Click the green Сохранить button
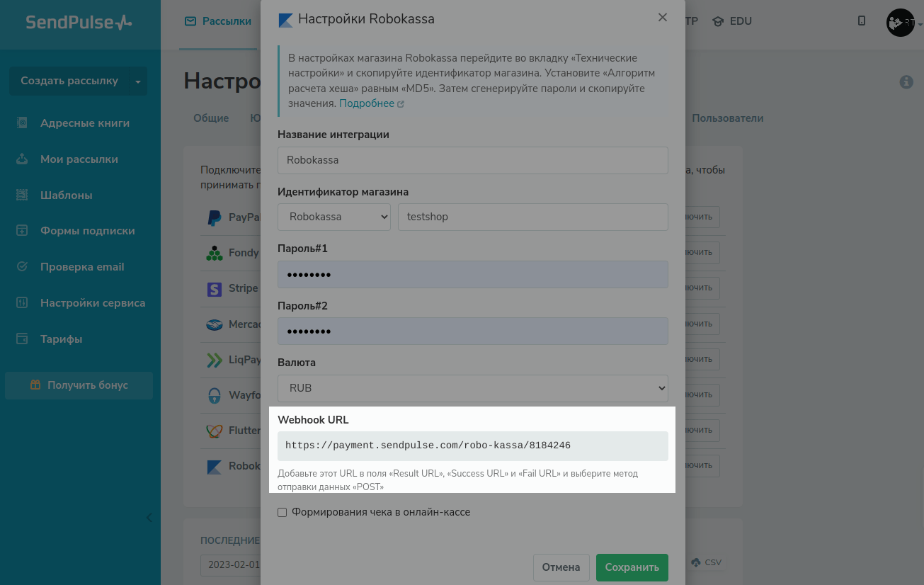 click(x=632, y=567)
